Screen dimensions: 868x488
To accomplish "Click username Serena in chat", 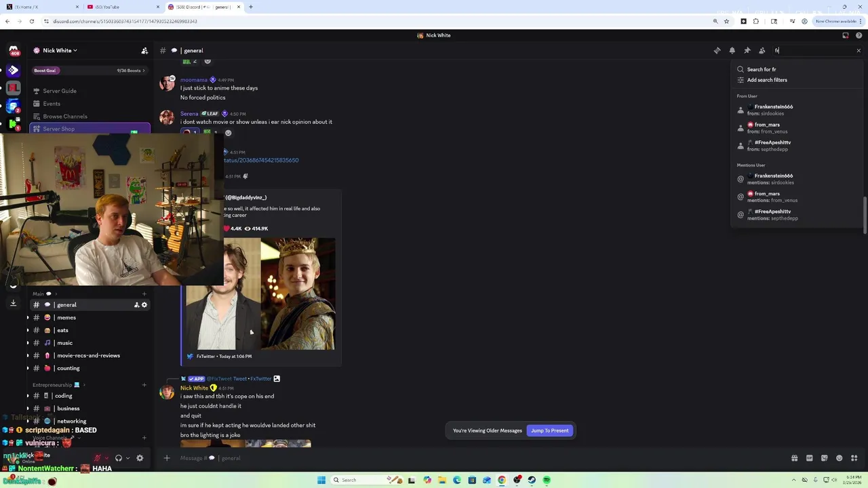I will coord(189,114).
